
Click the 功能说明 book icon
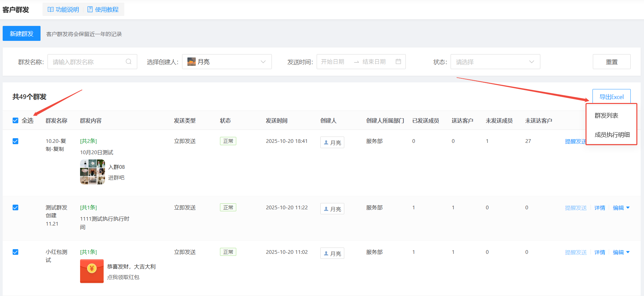(x=51, y=10)
